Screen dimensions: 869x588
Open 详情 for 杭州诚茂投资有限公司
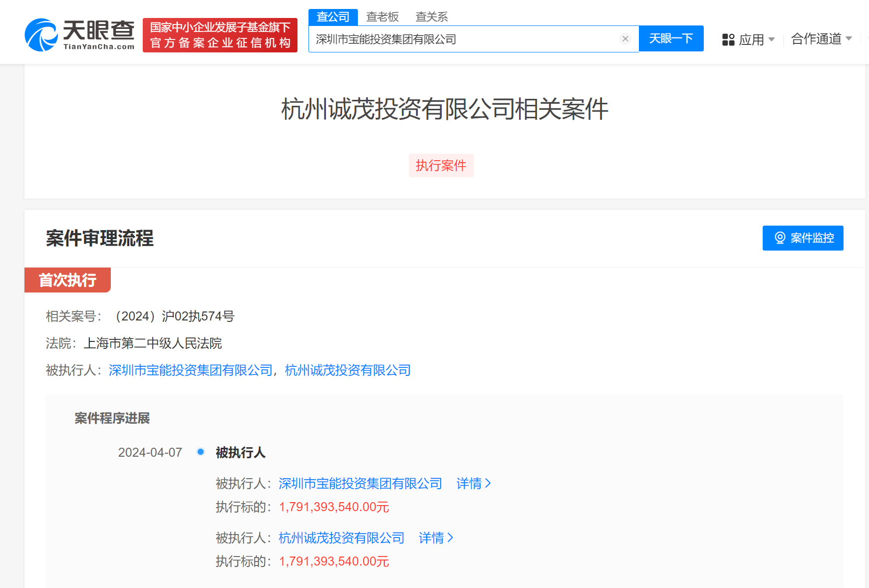pyautogui.click(x=436, y=538)
